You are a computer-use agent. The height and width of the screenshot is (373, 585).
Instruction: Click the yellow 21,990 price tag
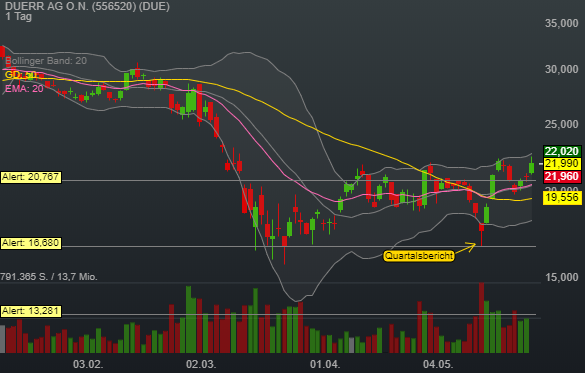[x=562, y=163]
